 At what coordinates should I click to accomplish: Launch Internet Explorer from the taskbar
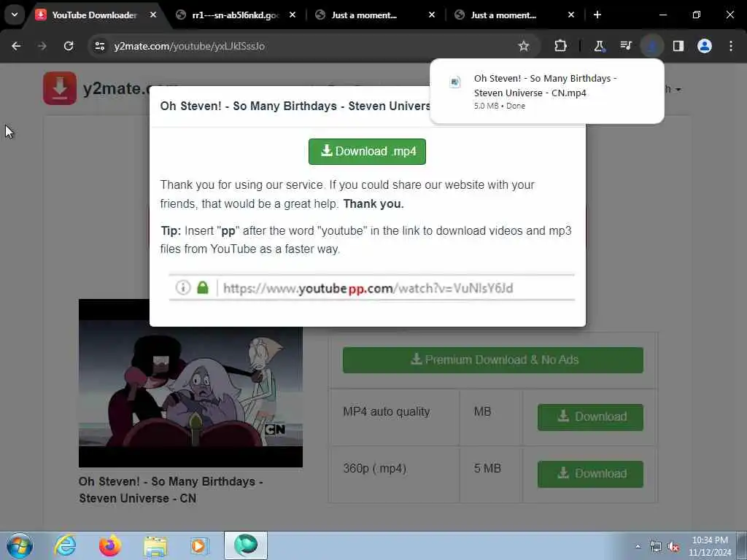65,545
